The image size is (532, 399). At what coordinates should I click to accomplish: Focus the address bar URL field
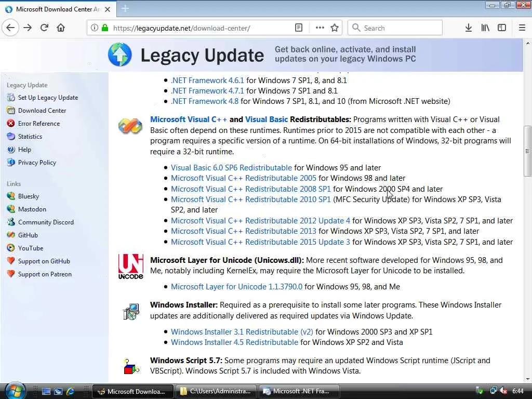coord(200,28)
